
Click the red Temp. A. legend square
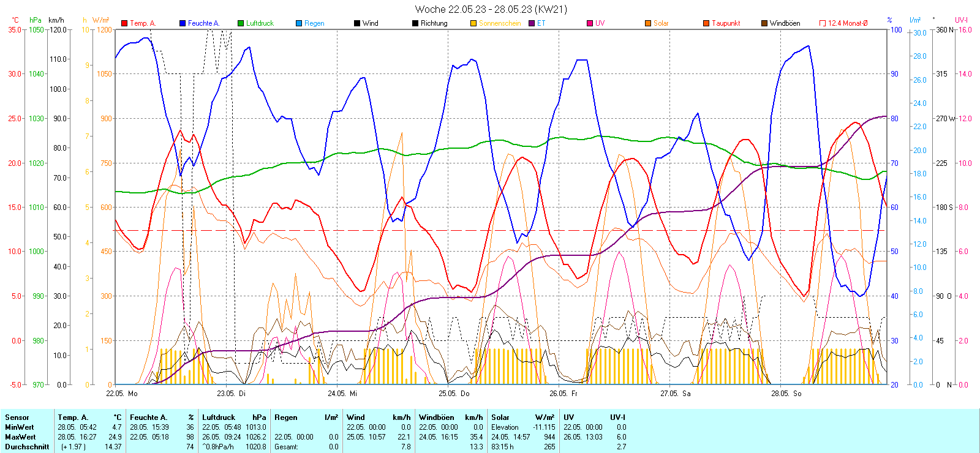click(x=124, y=23)
